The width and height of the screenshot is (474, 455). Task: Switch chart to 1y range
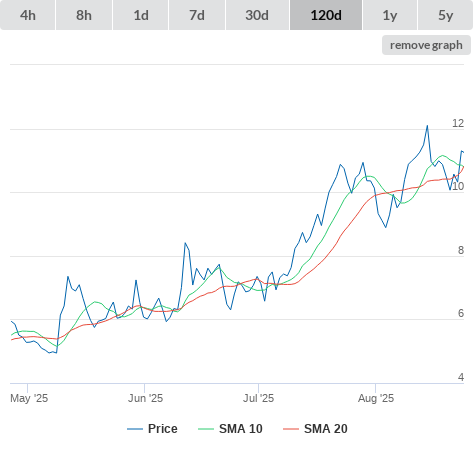coord(390,15)
